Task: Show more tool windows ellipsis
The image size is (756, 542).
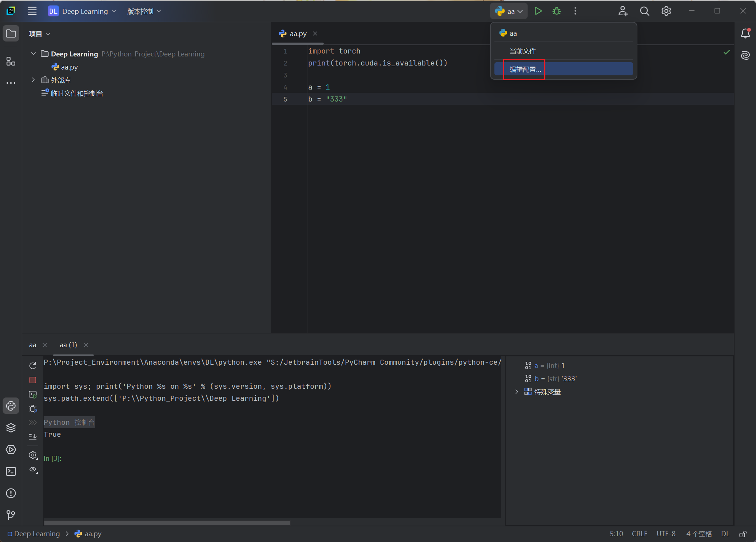Action: click(11, 83)
